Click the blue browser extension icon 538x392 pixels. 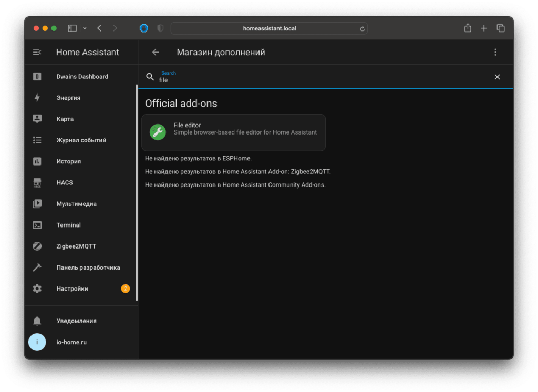point(144,28)
